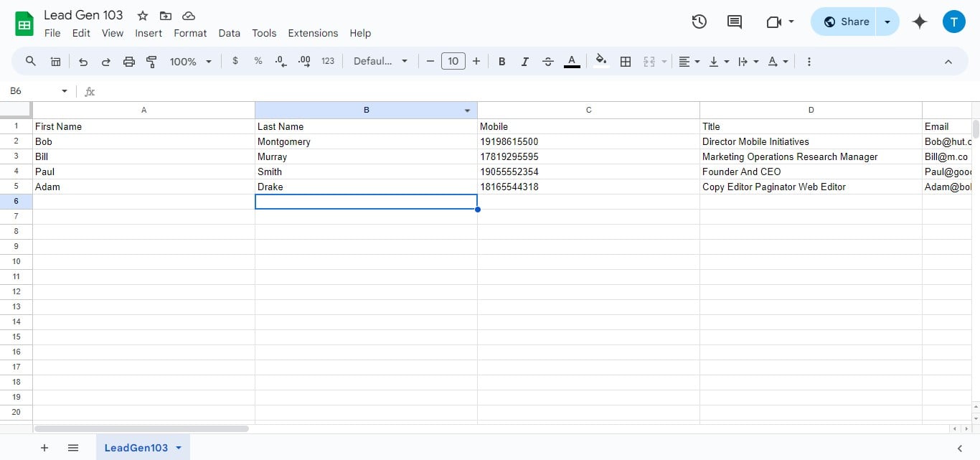
Task: Toggle bold formatting
Action: (501, 61)
